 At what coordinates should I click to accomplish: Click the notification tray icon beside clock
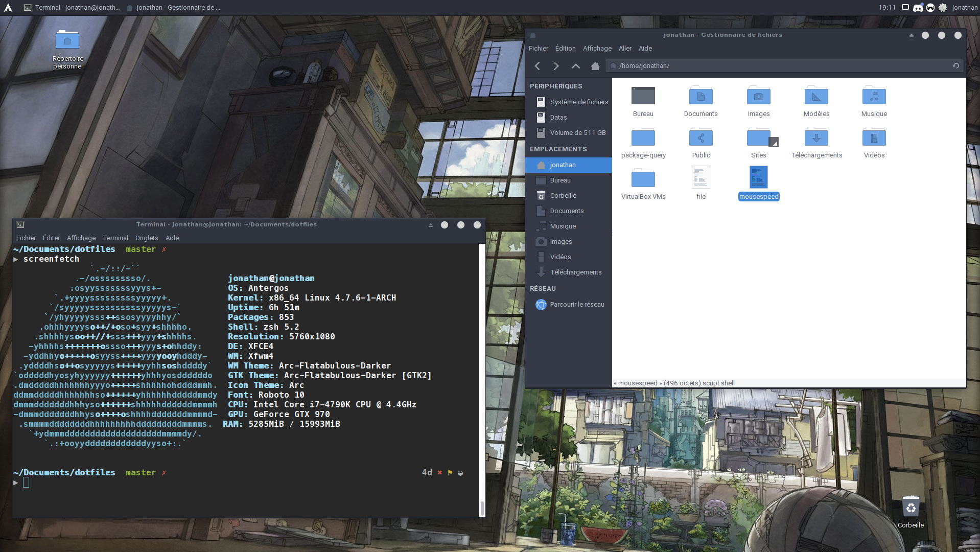[905, 8]
